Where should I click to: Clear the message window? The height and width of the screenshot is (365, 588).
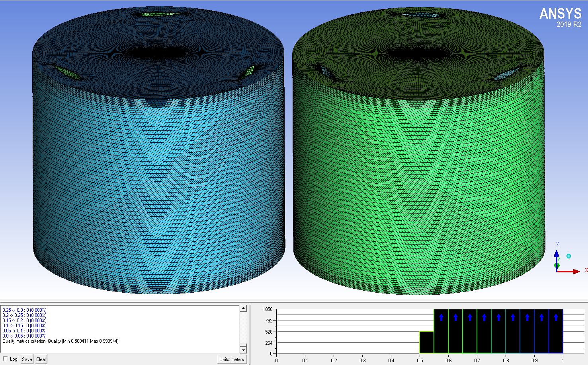(41, 359)
